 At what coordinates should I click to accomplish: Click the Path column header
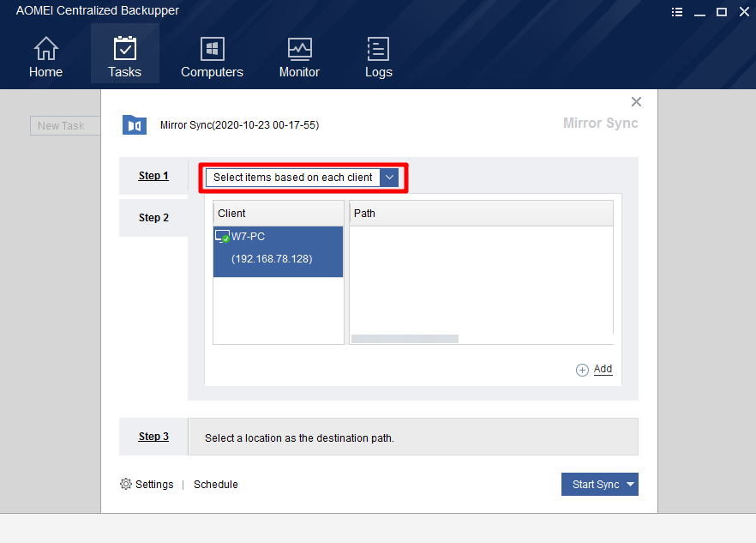[x=481, y=214]
